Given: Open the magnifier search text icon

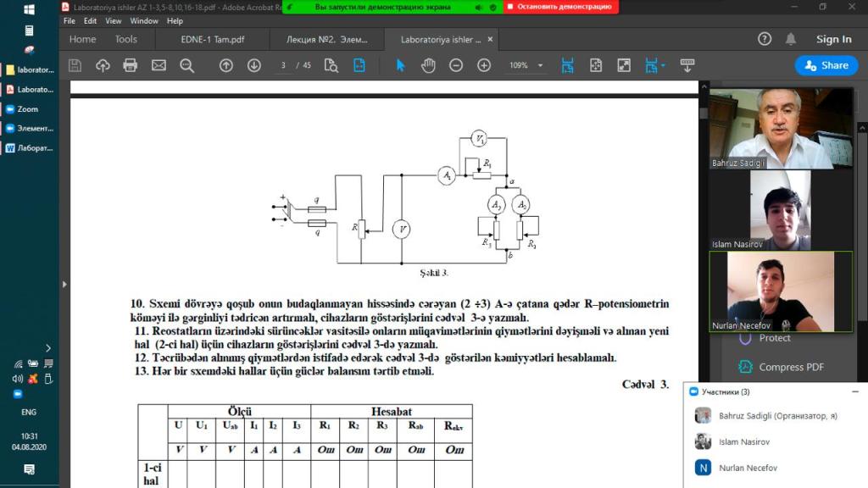Looking at the screenshot, I should coord(187,65).
